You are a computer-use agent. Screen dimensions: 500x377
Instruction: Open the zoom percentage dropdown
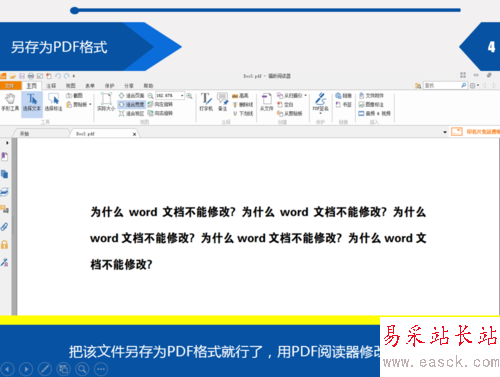182,96
